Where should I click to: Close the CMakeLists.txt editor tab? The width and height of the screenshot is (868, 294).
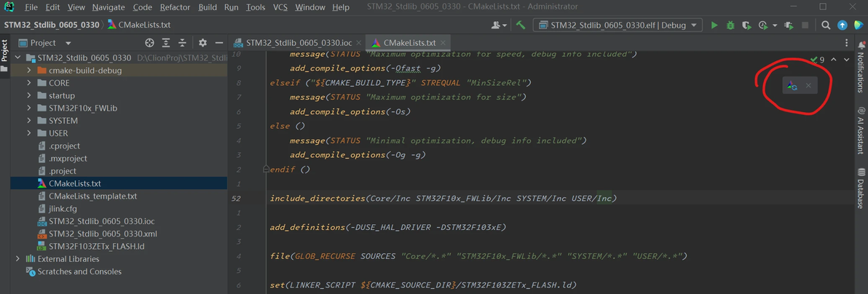tap(443, 43)
